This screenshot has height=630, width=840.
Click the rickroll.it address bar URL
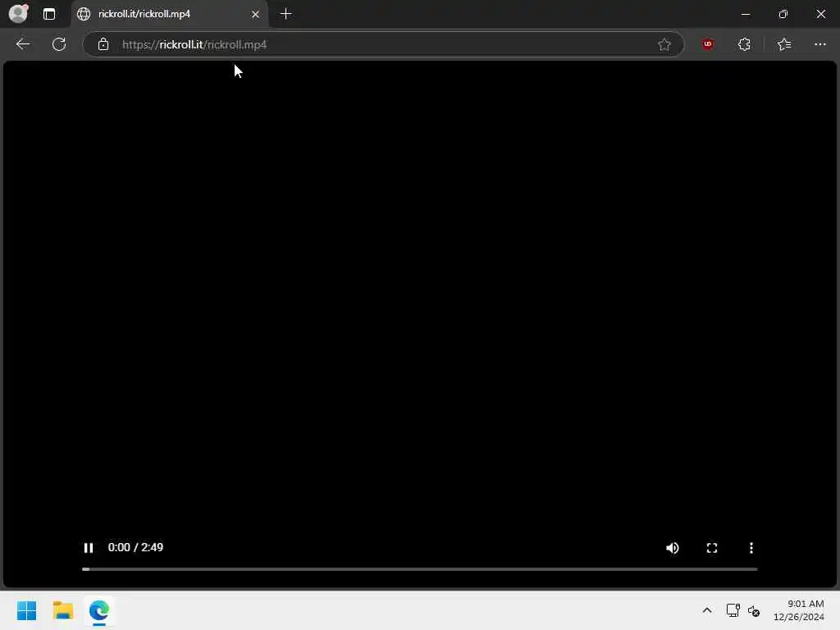(194, 44)
